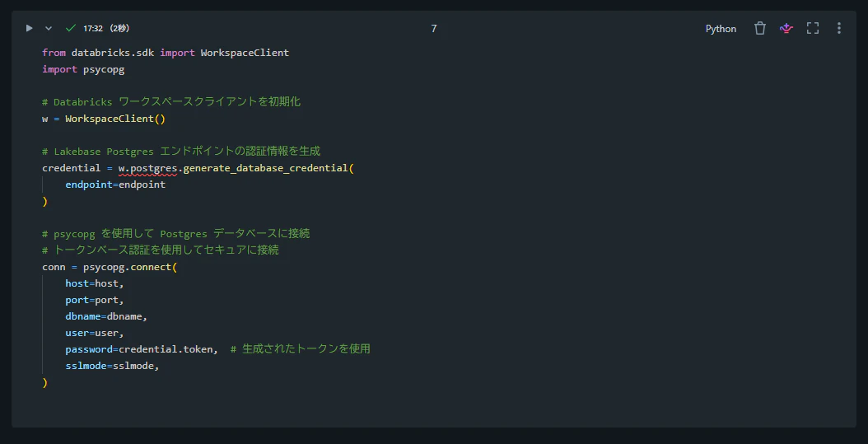868x444 pixels.
Task: Run the cell with the play button
Action: [30, 28]
